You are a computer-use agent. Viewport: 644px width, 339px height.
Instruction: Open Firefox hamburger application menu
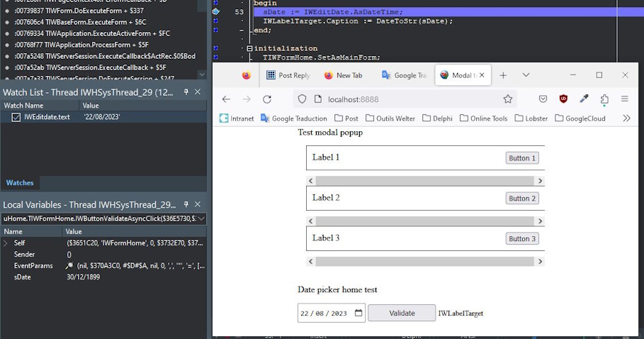(x=625, y=99)
